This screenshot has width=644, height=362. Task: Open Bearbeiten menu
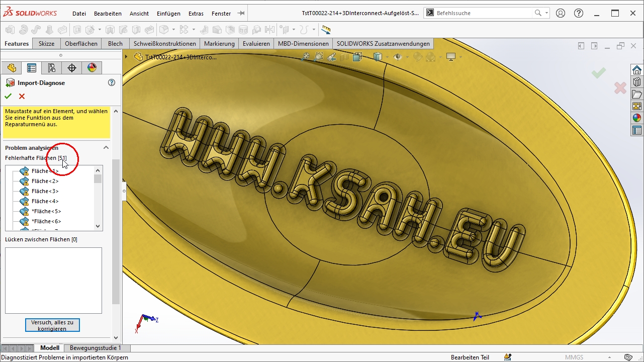[108, 14]
